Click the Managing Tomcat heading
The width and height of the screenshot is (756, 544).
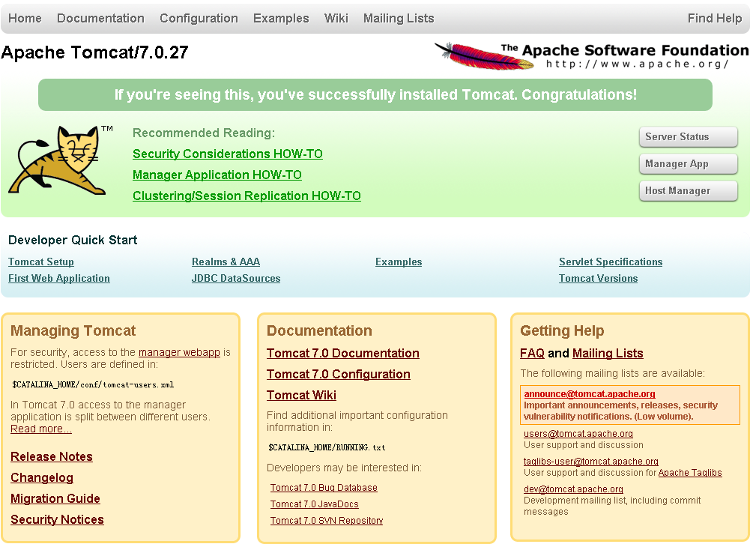pyautogui.click(x=73, y=331)
